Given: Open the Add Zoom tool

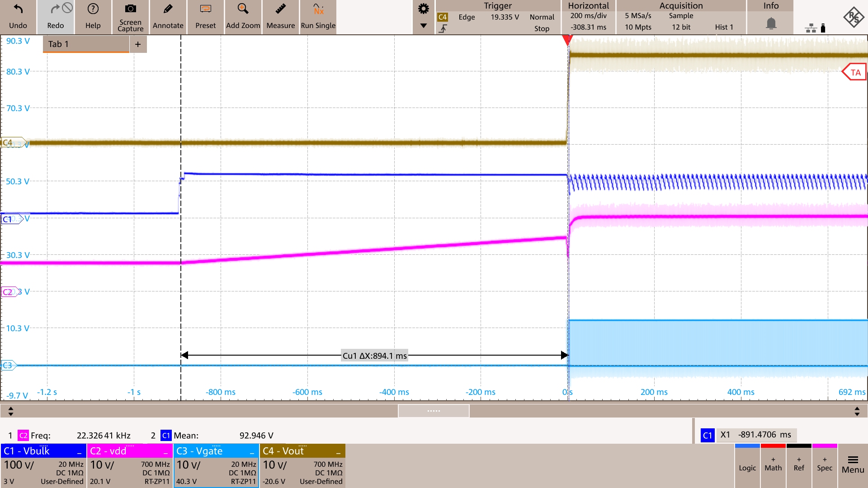Looking at the screenshot, I should (243, 17).
